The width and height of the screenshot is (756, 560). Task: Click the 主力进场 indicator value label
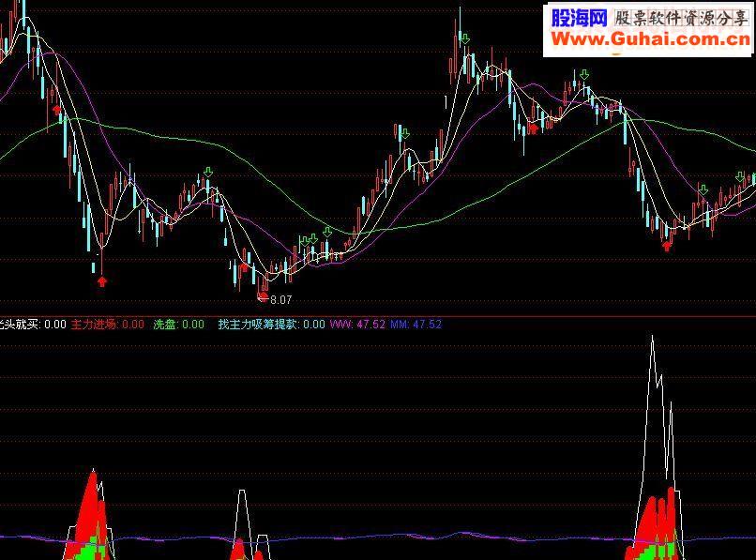(108, 325)
